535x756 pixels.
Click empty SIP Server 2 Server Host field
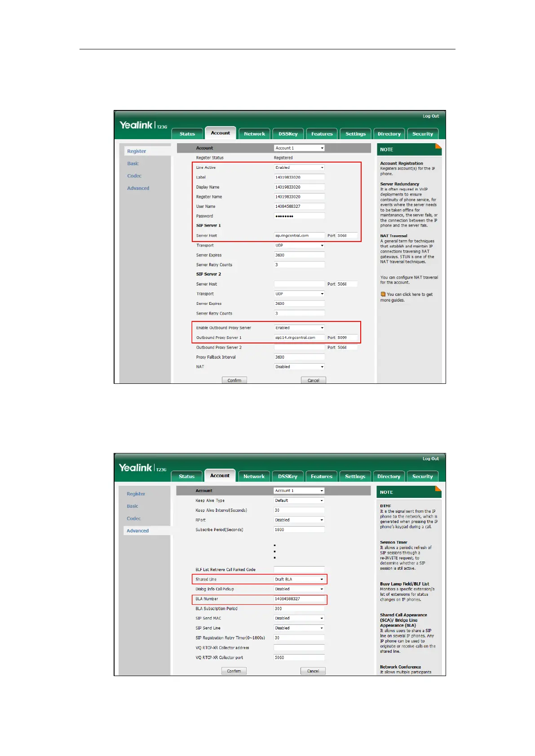click(299, 284)
